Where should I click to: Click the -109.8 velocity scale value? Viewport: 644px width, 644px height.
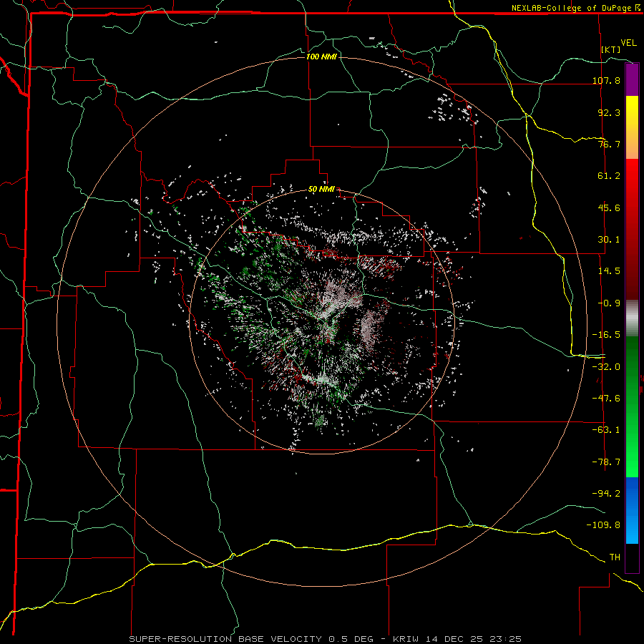click(x=603, y=525)
